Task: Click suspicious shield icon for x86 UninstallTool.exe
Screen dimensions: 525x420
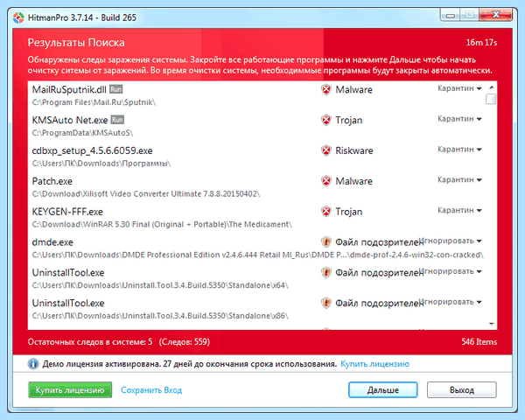Action: [x=325, y=303]
